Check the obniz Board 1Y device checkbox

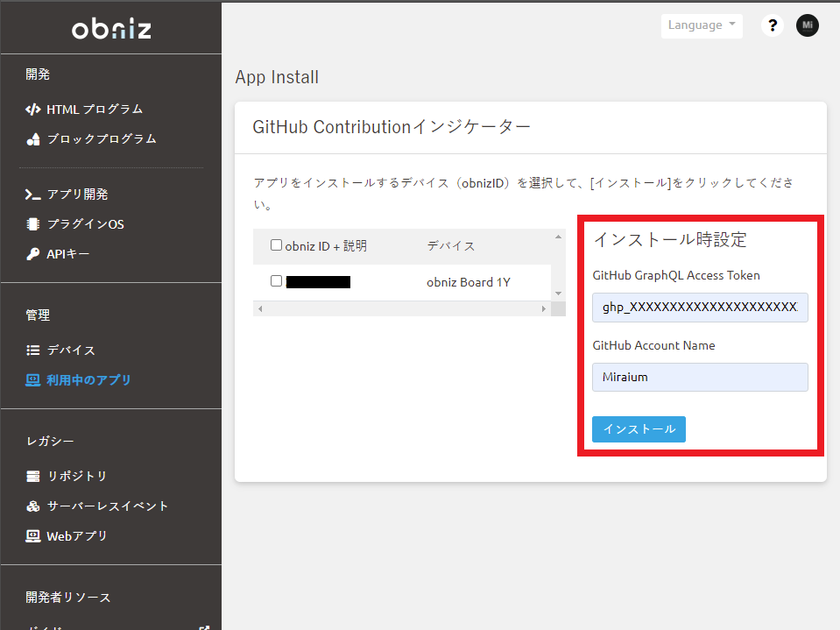click(x=277, y=281)
